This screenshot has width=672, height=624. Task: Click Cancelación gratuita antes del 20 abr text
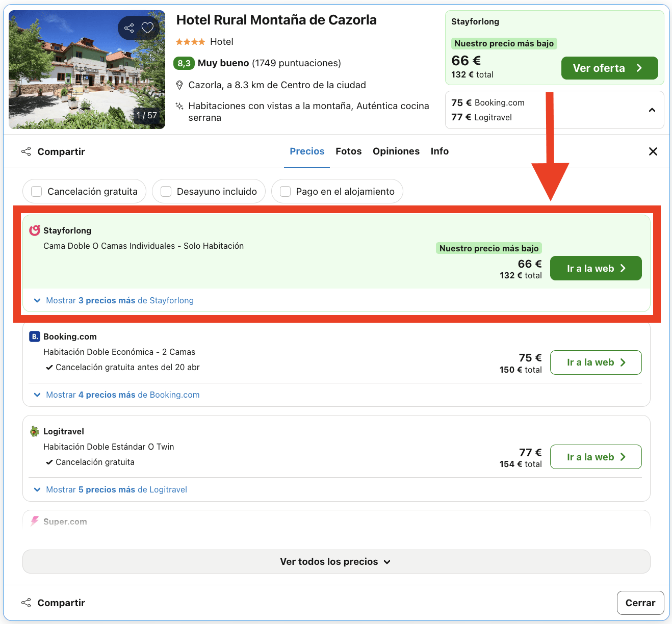[x=127, y=367]
